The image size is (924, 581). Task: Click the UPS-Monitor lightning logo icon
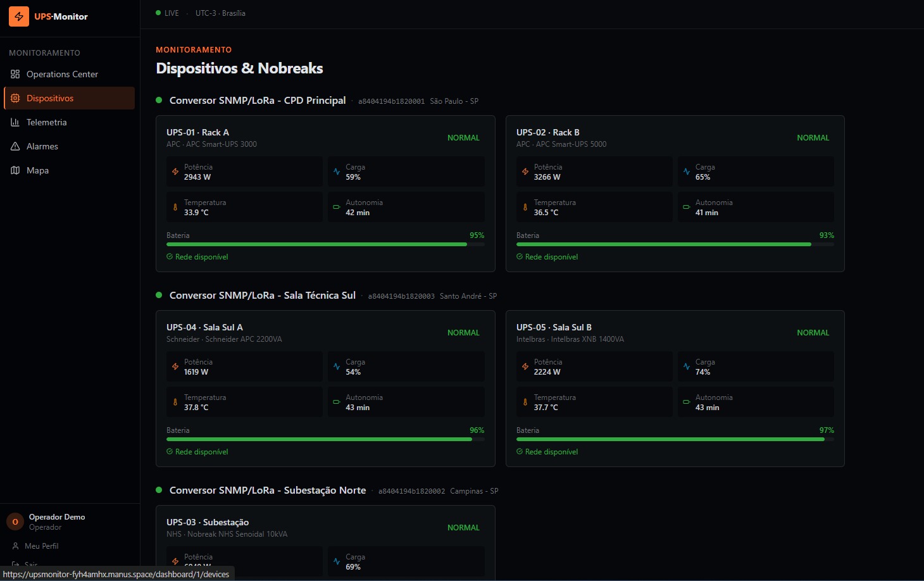19,16
